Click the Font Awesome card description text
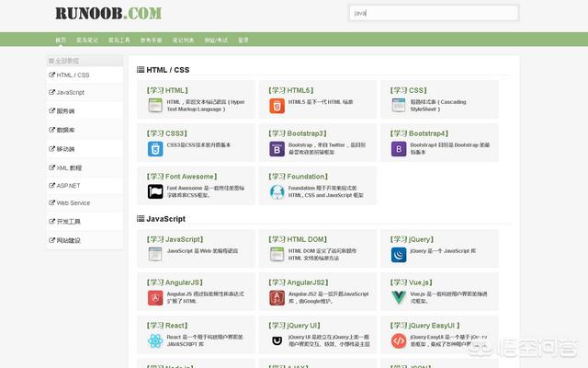This screenshot has height=368, width=588. pyautogui.click(x=206, y=191)
